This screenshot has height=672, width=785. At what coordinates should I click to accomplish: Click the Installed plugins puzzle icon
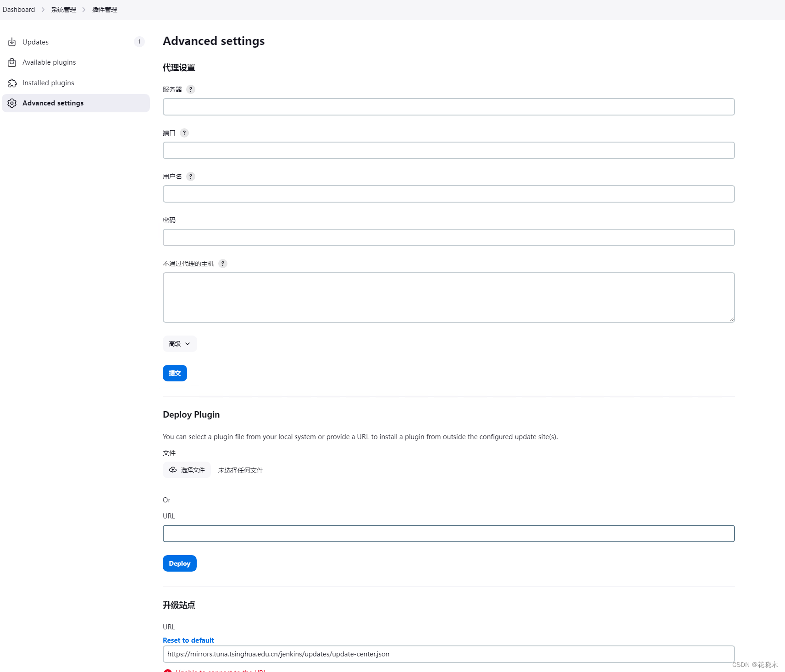point(12,83)
